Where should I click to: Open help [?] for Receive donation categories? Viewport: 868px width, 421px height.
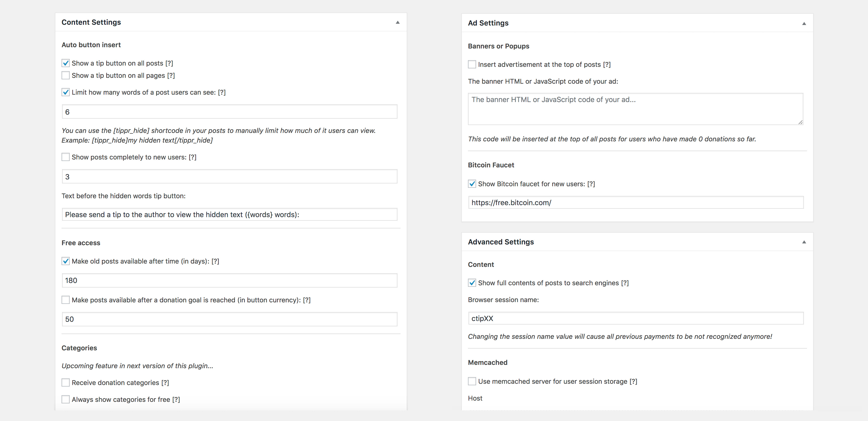165,383
